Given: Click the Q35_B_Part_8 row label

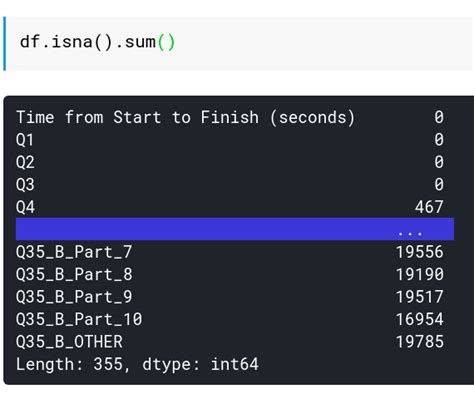Looking at the screenshot, I should pos(74,275).
